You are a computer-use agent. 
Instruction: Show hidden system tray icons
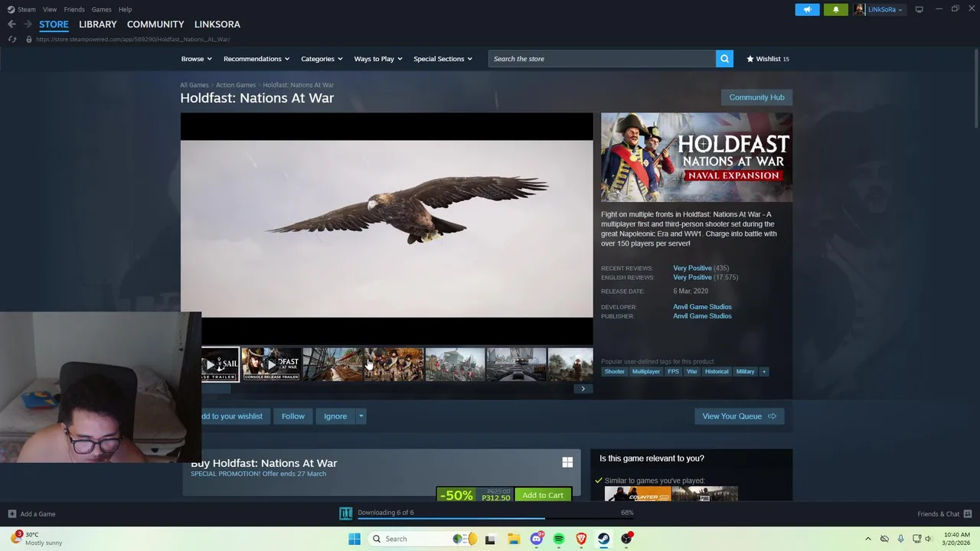pyautogui.click(x=868, y=539)
